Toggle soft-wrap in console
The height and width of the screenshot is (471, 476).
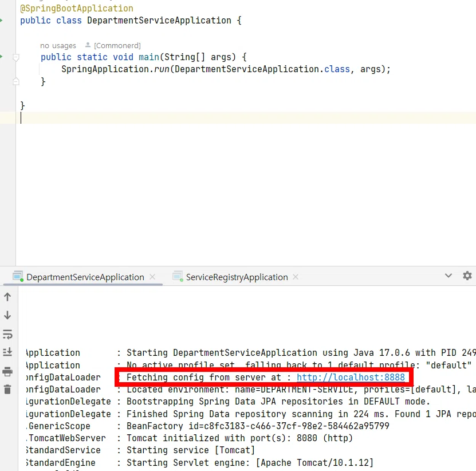(x=7, y=334)
